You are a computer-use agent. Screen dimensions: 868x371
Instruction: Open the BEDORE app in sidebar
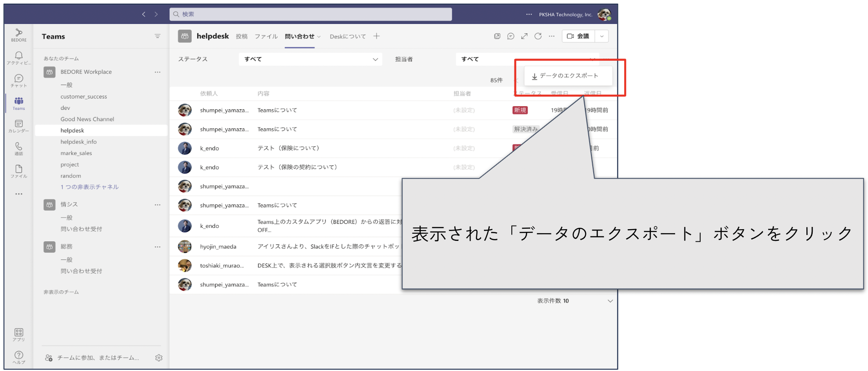point(18,35)
